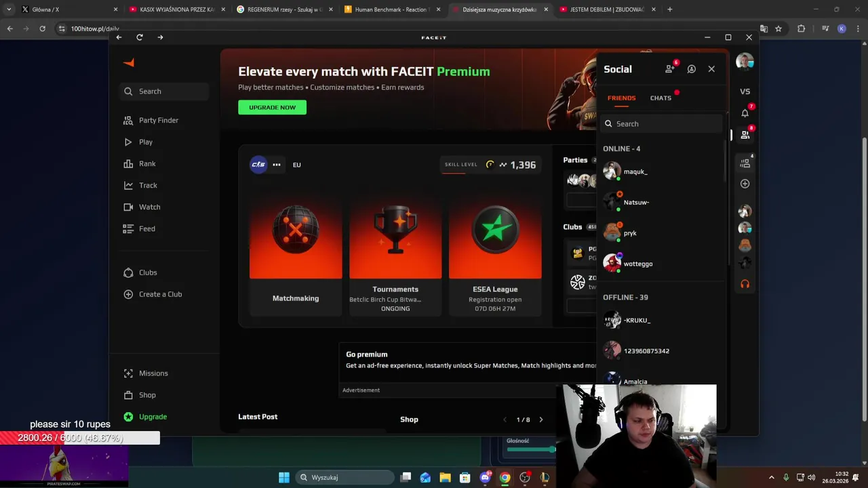Collapse the ONLINE - 4 group

621,148
